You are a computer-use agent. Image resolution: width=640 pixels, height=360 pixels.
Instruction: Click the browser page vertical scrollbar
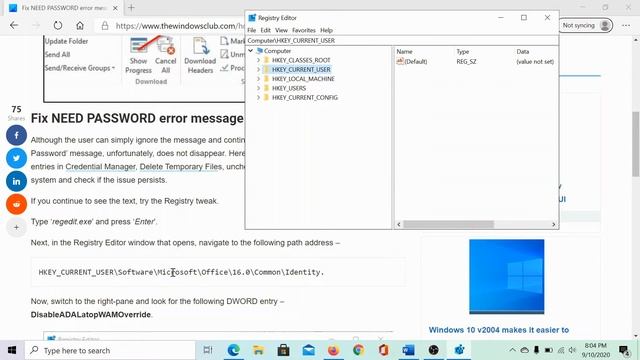tap(636, 144)
